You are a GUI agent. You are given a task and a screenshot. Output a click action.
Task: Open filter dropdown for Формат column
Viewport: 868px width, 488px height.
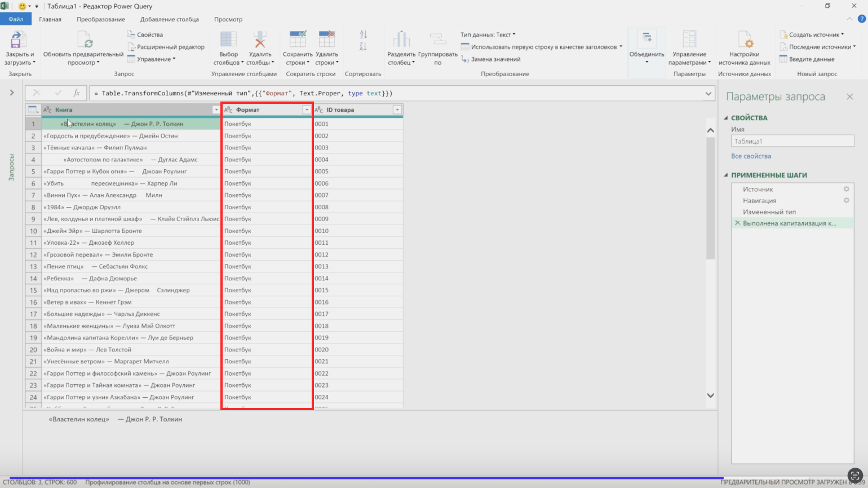[307, 110]
